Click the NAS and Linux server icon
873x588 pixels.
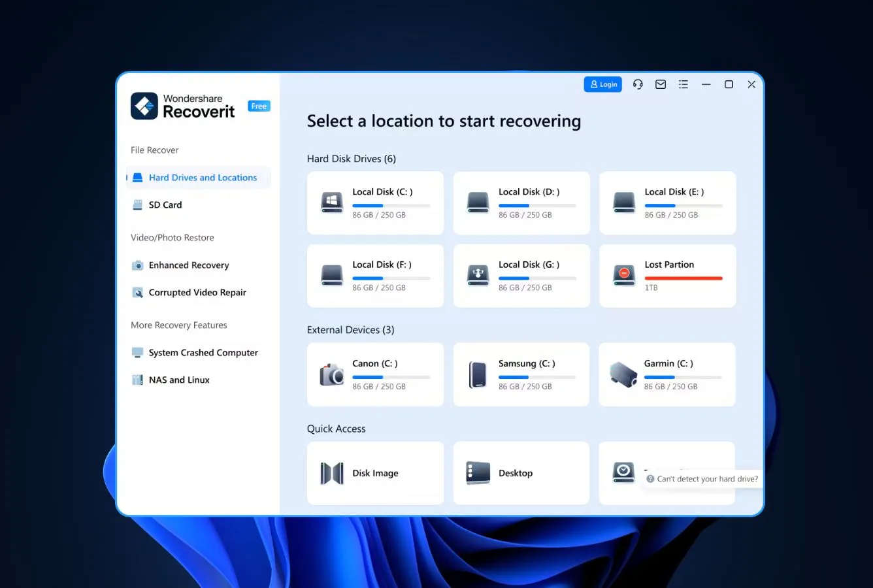coord(138,380)
